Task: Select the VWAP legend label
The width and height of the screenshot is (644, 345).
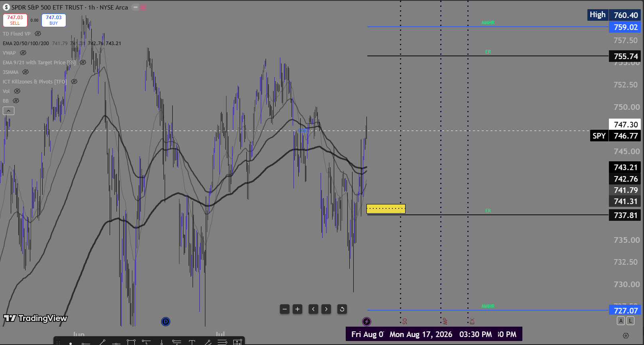Action: coord(9,53)
